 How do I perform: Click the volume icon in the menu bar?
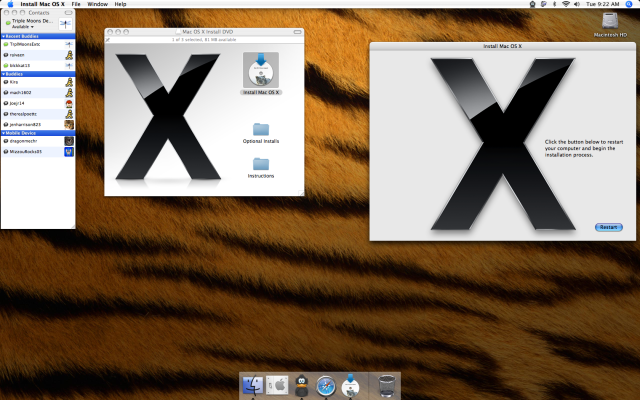[577, 4]
